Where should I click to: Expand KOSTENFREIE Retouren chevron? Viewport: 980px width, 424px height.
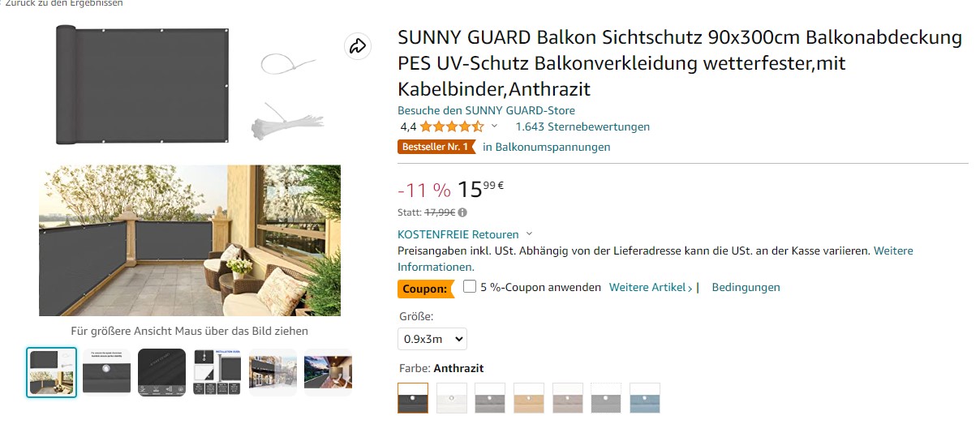point(530,234)
